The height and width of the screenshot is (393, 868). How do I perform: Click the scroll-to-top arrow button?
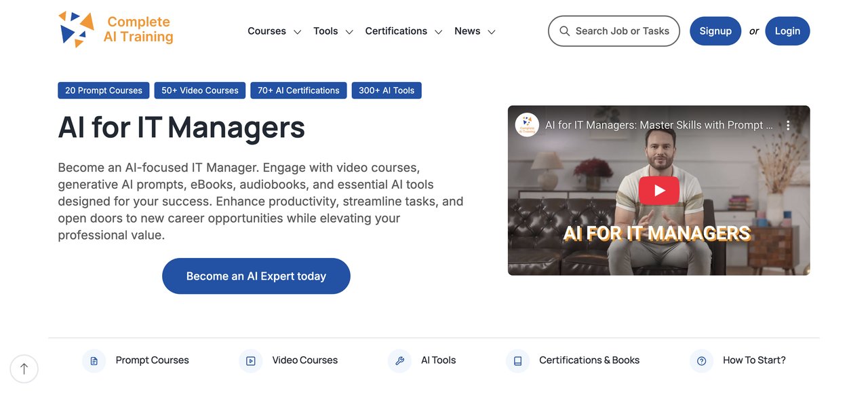pyautogui.click(x=24, y=369)
